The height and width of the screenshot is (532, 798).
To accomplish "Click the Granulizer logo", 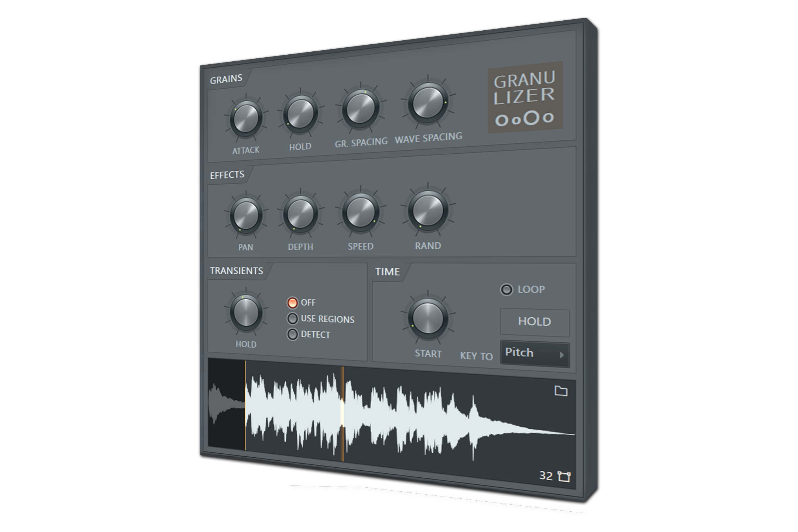I will click(x=525, y=97).
